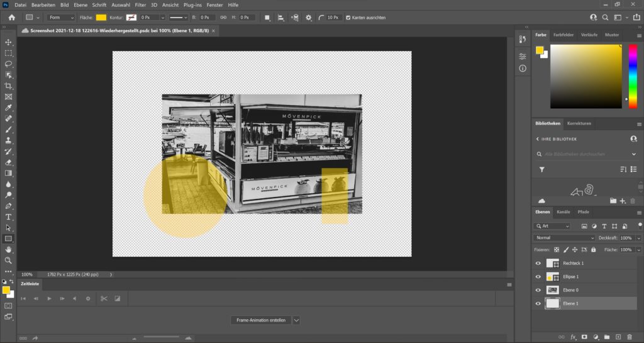Toggle the layer filter switch
644x343 pixels.
tap(640, 226)
